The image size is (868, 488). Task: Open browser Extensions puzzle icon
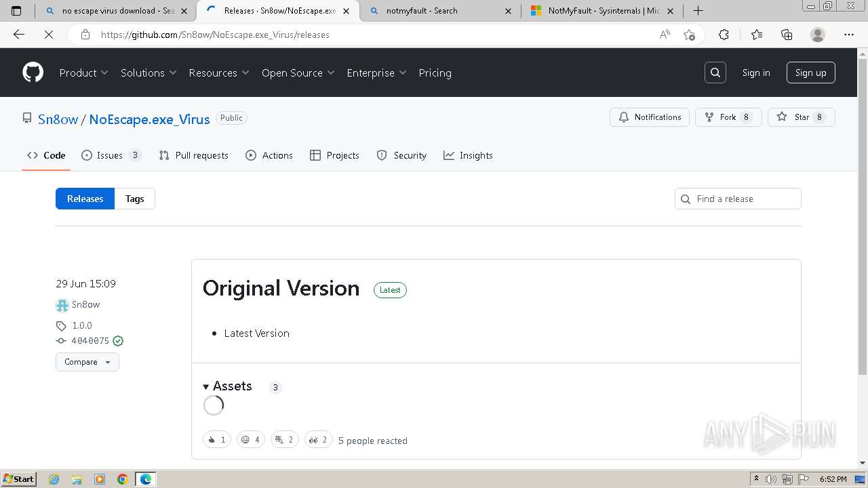724,35
